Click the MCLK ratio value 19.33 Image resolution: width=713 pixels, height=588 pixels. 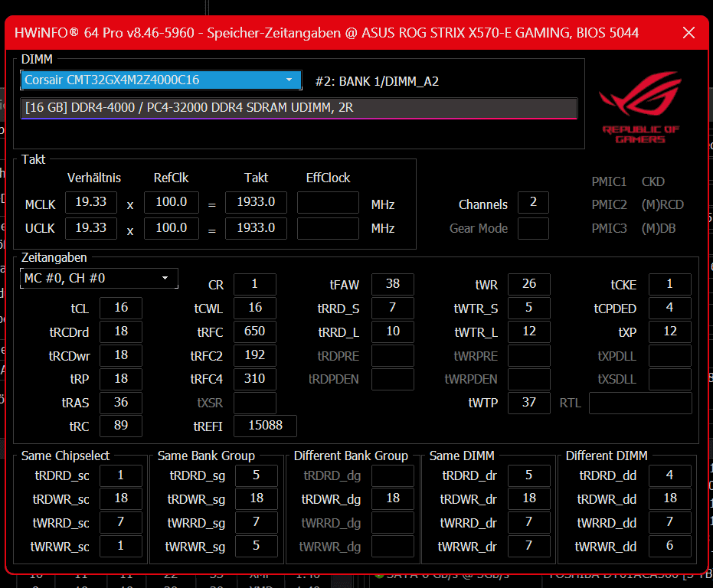[x=91, y=202]
